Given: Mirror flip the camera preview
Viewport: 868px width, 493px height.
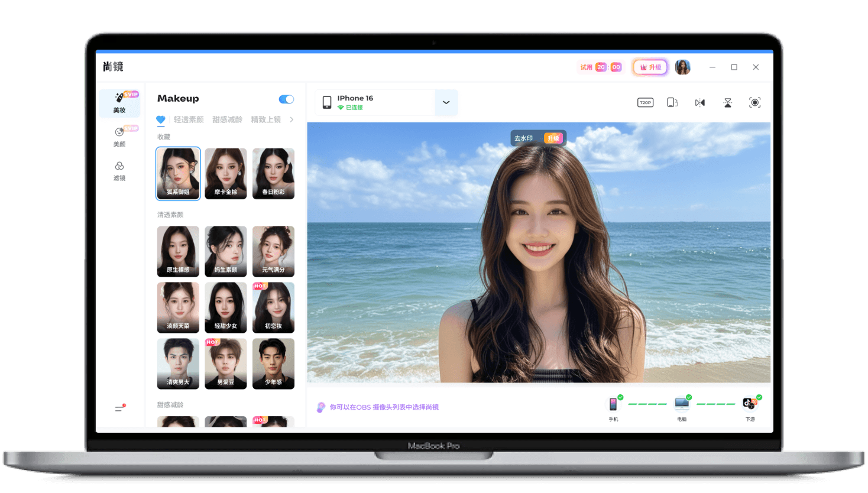Looking at the screenshot, I should point(699,102).
